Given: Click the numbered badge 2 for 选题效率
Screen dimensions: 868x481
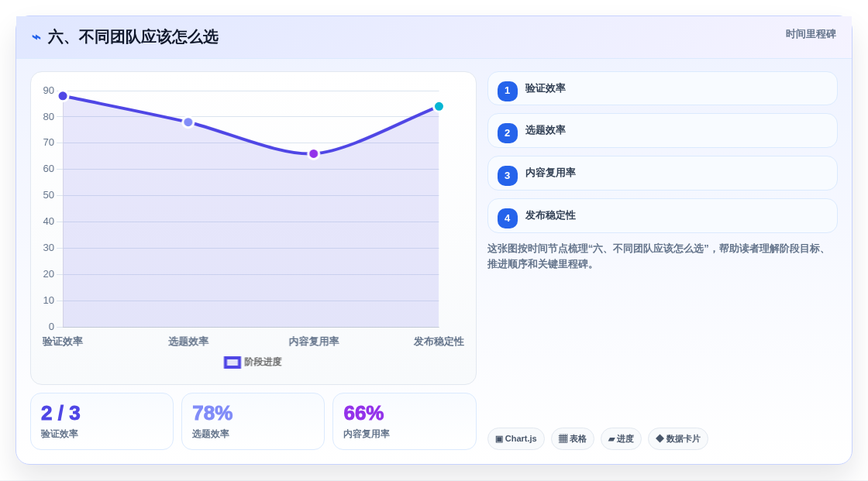Looking at the screenshot, I should [507, 133].
